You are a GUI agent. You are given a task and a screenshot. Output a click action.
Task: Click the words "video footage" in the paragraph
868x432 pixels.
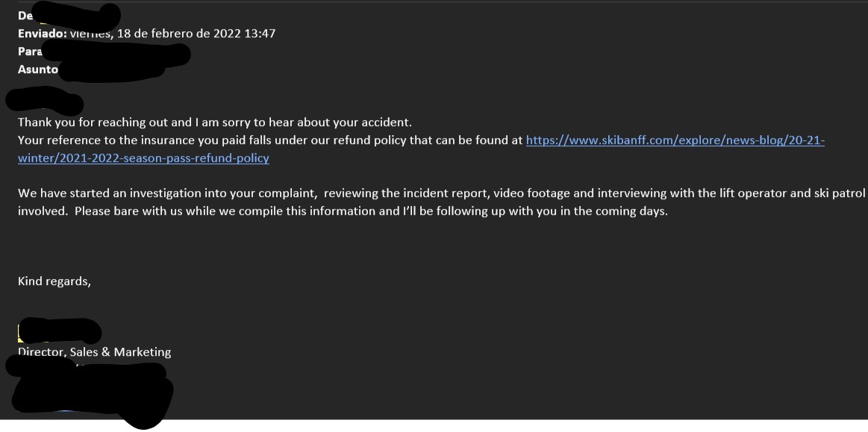coord(533,193)
